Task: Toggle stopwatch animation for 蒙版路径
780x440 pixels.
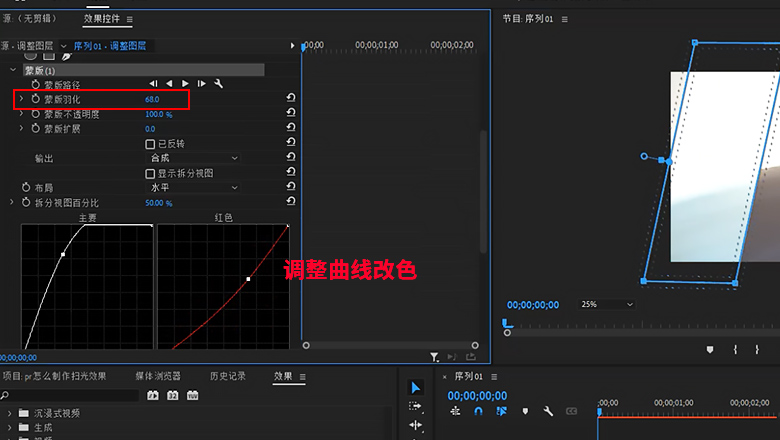Action: click(35, 85)
